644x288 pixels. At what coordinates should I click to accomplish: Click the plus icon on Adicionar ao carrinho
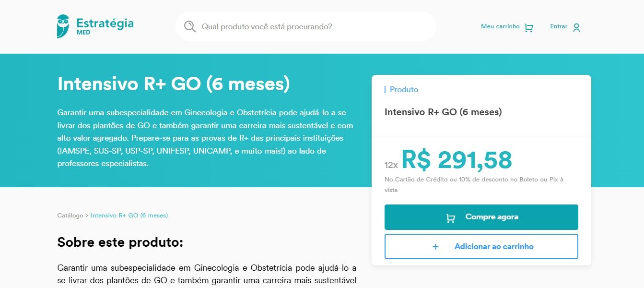point(435,247)
